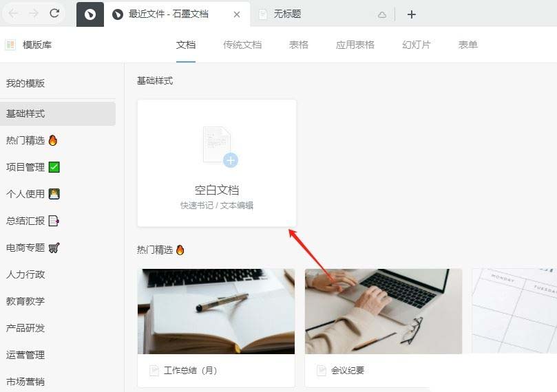Open 市场营销 sidebar category

click(x=25, y=382)
